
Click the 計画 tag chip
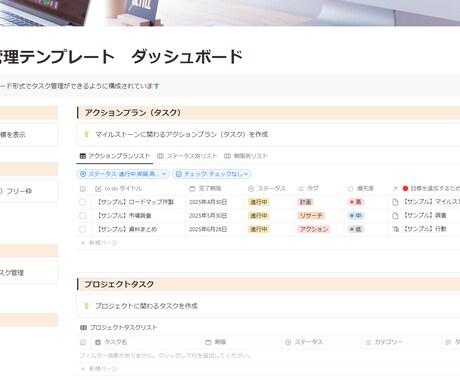coord(305,202)
